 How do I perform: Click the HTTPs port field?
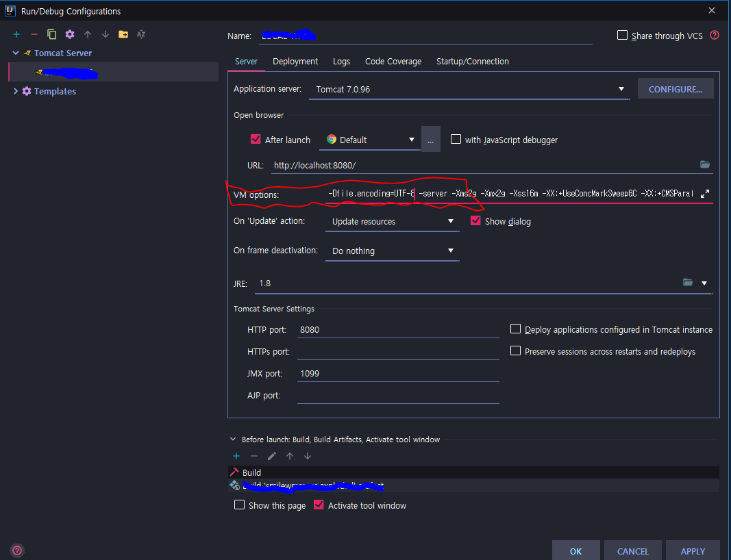[x=398, y=352]
